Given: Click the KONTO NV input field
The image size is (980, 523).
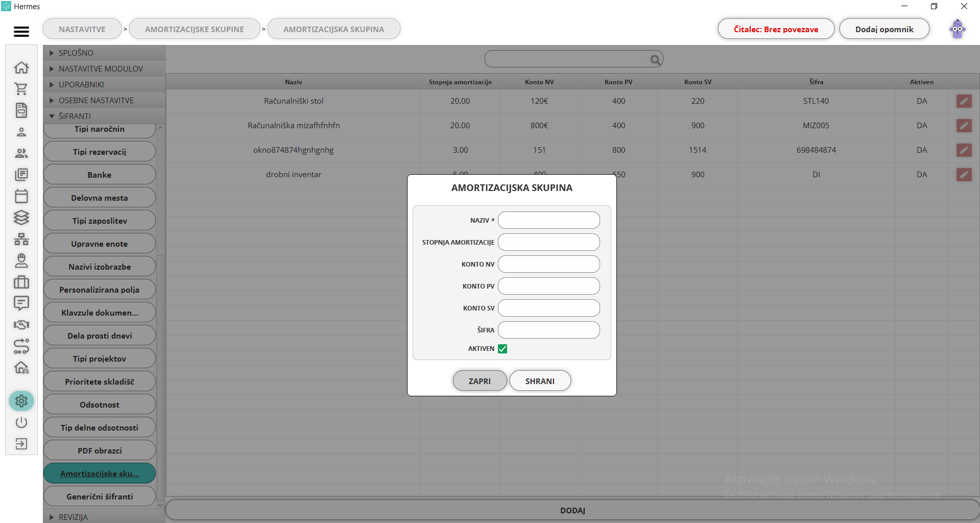Looking at the screenshot, I should pos(549,264).
